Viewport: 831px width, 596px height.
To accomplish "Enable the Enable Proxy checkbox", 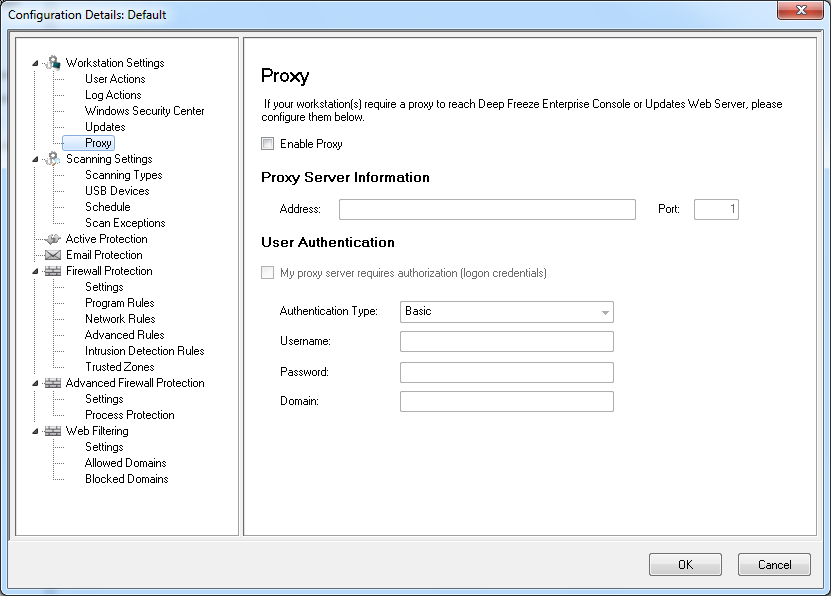I will click(267, 144).
